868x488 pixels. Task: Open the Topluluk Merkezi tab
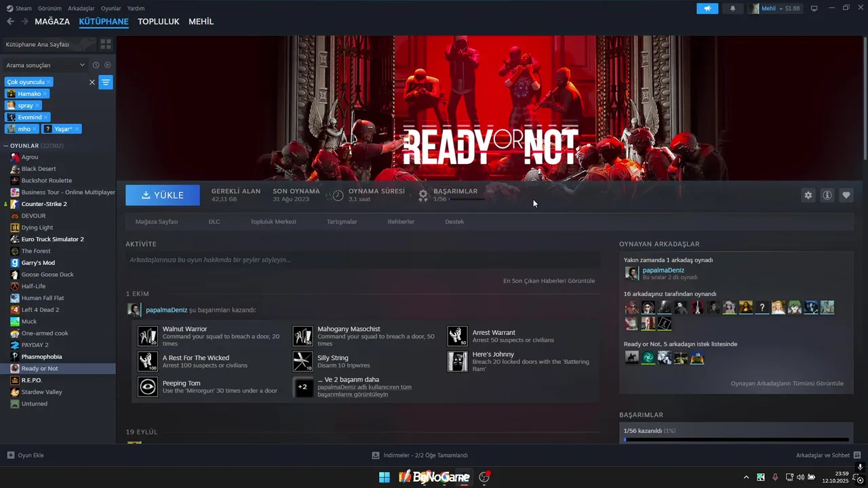(x=273, y=222)
